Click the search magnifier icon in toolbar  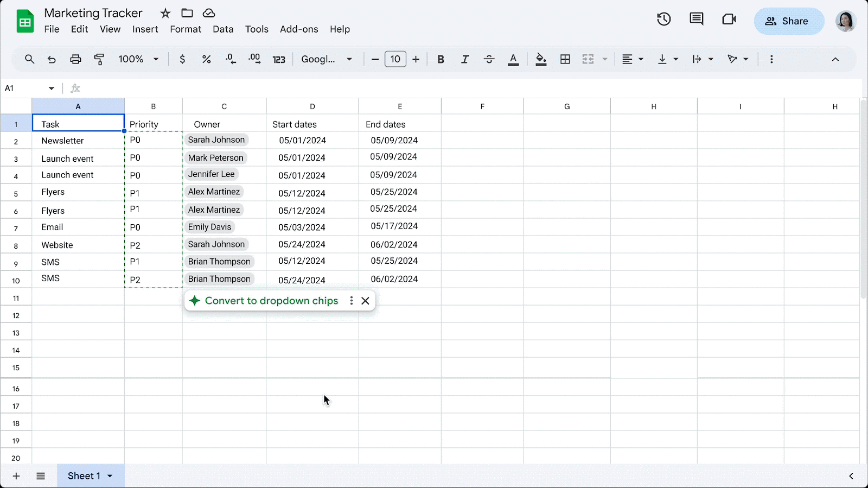point(30,59)
